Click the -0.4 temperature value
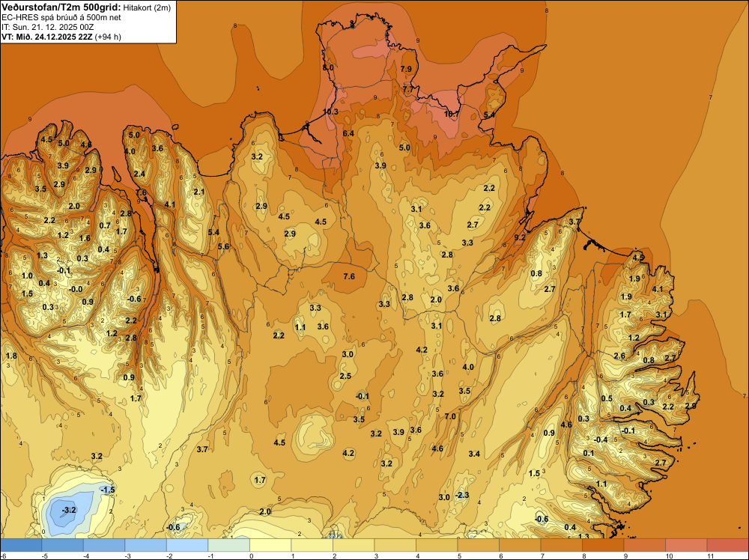The image size is (749, 560). 601,439
